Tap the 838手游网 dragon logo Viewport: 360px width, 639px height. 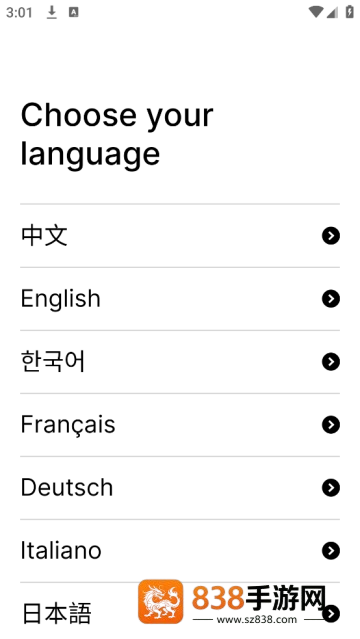coord(161,602)
